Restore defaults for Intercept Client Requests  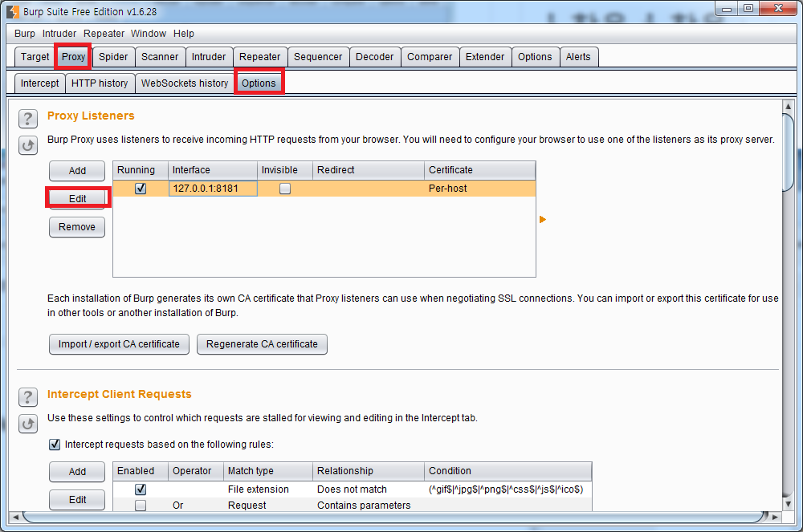coord(27,424)
